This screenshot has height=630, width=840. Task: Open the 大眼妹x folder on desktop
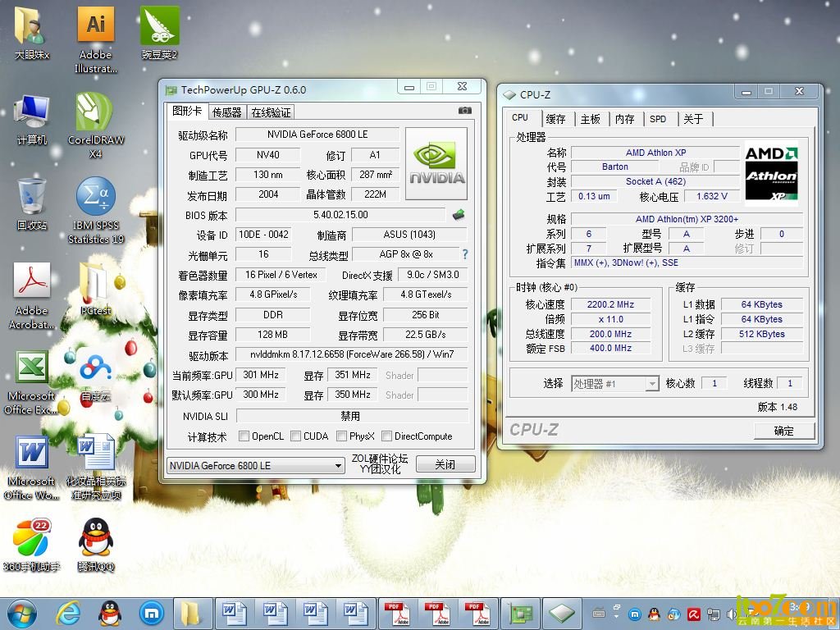pos(31,33)
